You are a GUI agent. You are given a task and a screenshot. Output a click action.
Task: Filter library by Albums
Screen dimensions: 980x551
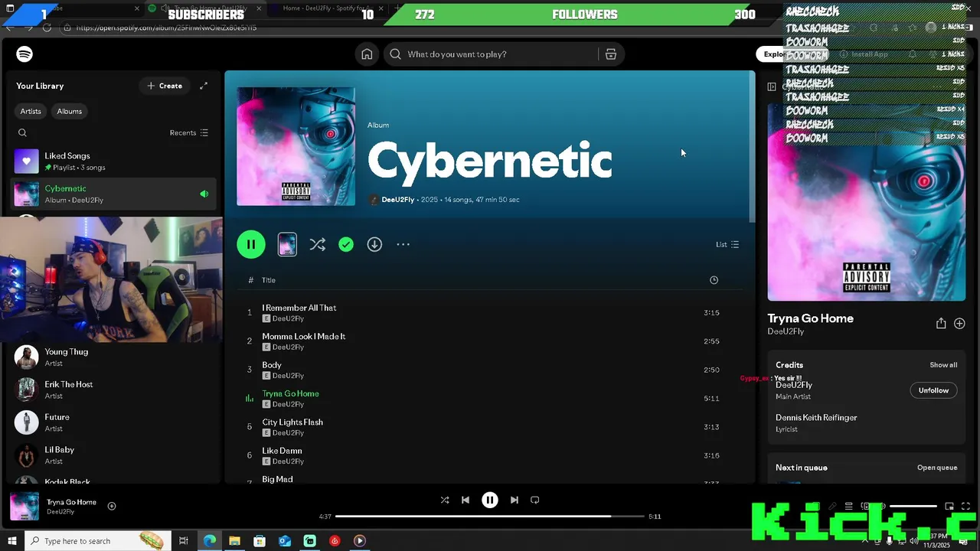(69, 111)
